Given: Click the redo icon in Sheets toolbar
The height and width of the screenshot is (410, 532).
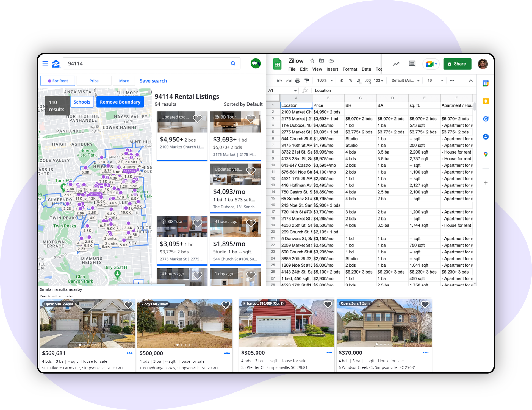Looking at the screenshot, I should click(x=289, y=80).
